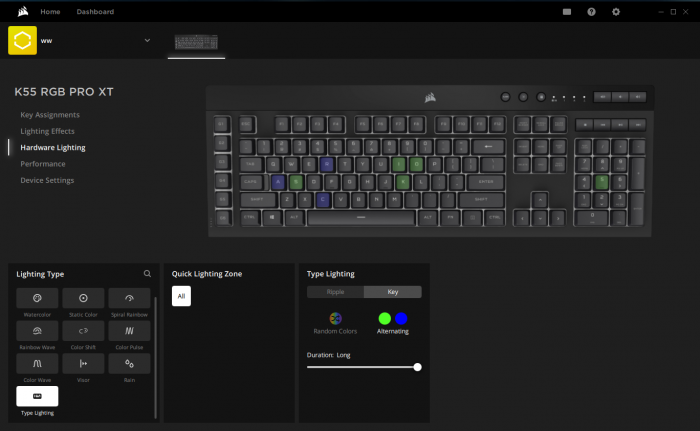
Task: Click the Duration slider handle
Action: [417, 367]
